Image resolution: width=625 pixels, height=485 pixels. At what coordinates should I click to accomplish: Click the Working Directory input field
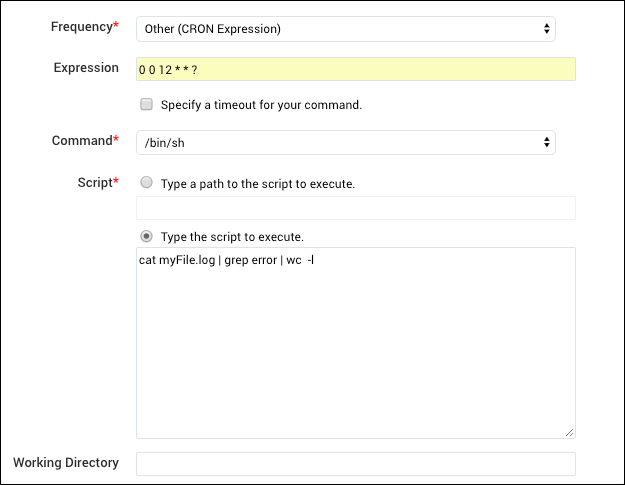355,464
